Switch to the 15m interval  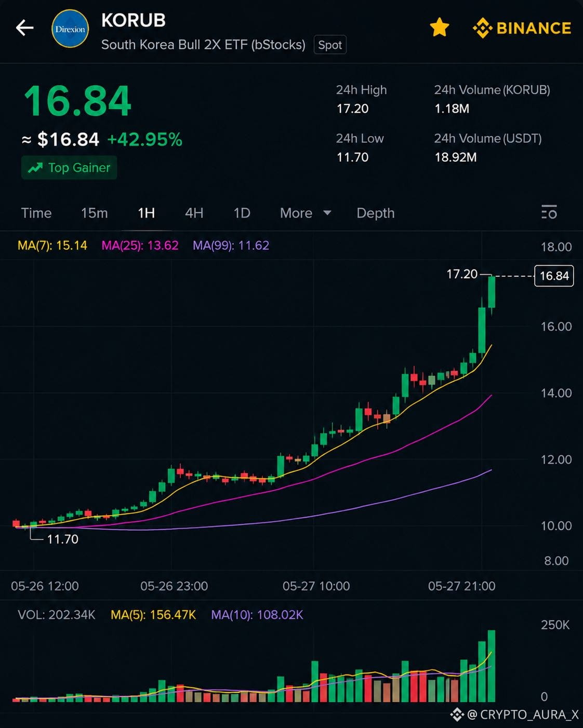(94, 213)
